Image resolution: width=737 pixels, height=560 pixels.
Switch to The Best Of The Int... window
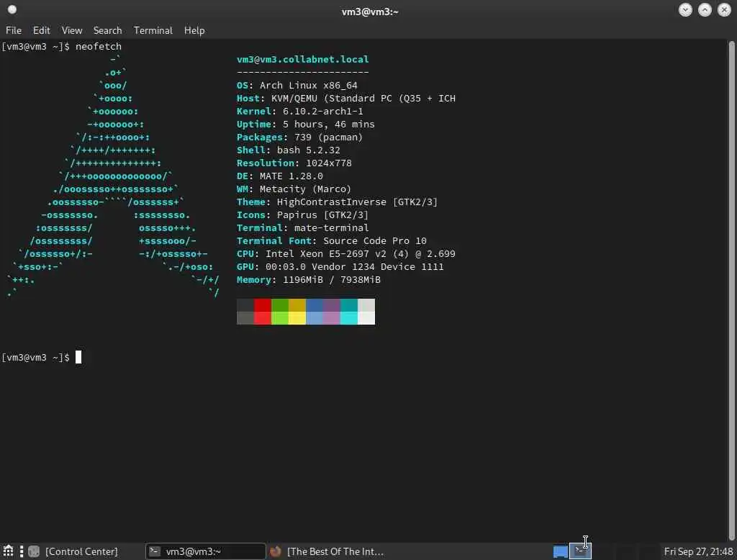(327, 551)
